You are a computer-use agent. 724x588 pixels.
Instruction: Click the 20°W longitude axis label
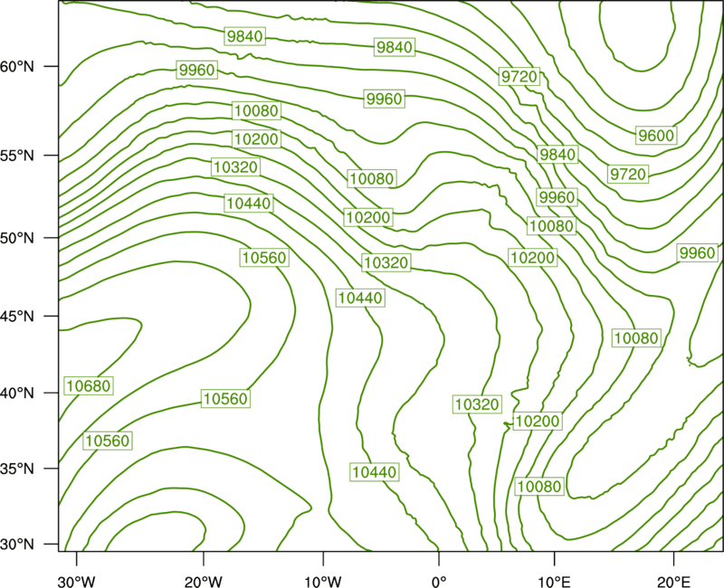tap(204, 582)
